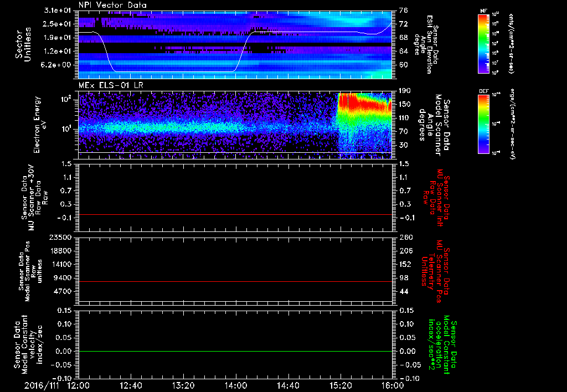The height and width of the screenshot is (392, 567).
Task: Click the 'Electron Energy eV' axis label
Action: (40, 125)
